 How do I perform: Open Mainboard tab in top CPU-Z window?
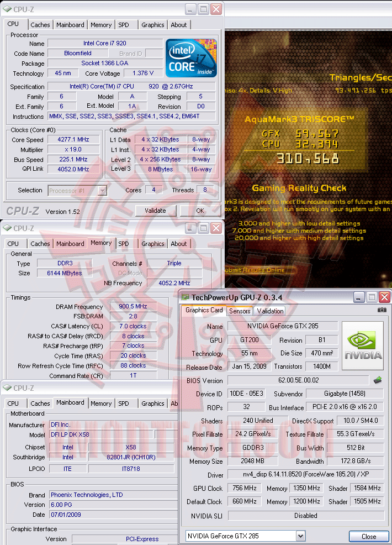coord(70,25)
